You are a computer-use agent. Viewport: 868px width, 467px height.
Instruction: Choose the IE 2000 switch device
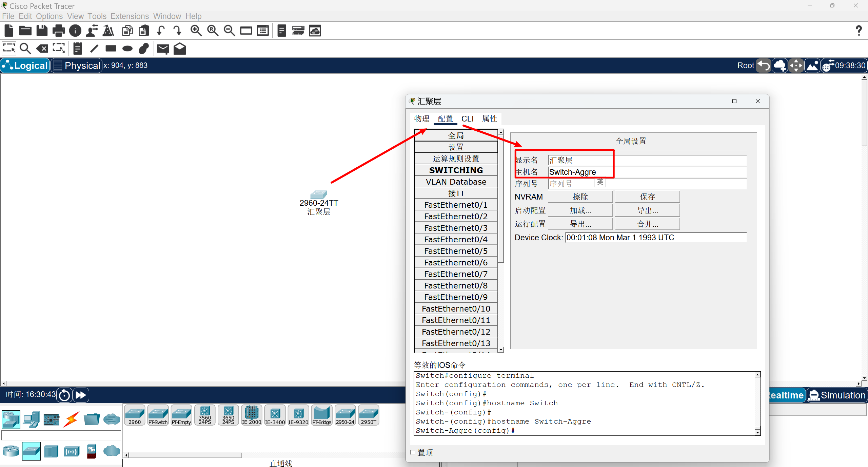tap(252, 415)
